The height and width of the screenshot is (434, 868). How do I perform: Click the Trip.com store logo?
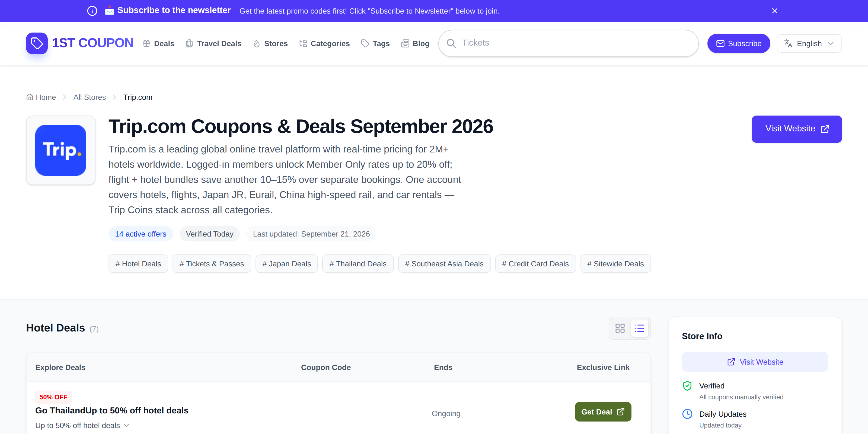(61, 150)
